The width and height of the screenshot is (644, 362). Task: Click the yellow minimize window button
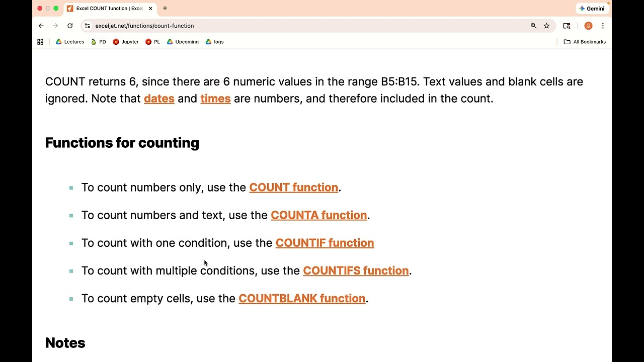pos(48,9)
